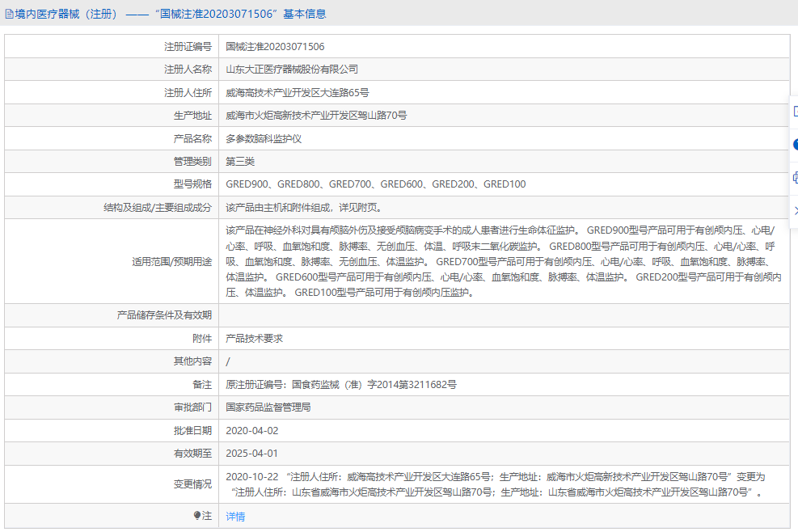Click the 结构及组成/主要组成成分 row label
Screen dimensions: 798x532
[158, 208]
